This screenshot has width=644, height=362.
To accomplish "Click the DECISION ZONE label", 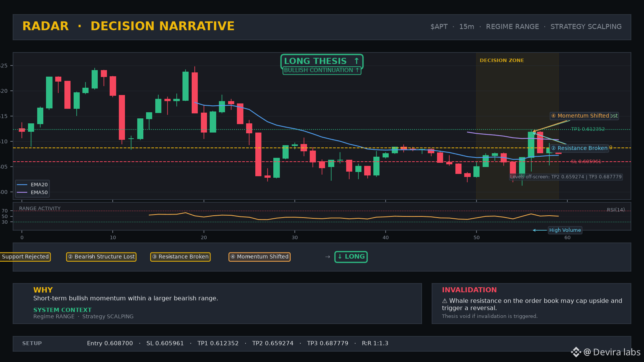I will pyautogui.click(x=502, y=61).
